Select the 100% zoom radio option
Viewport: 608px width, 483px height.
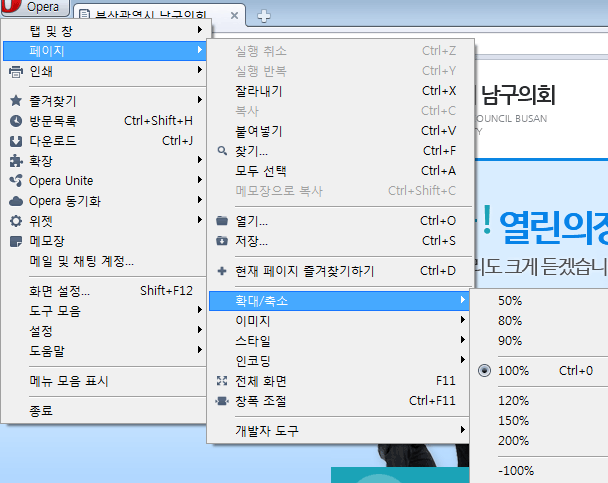pyautogui.click(x=513, y=371)
